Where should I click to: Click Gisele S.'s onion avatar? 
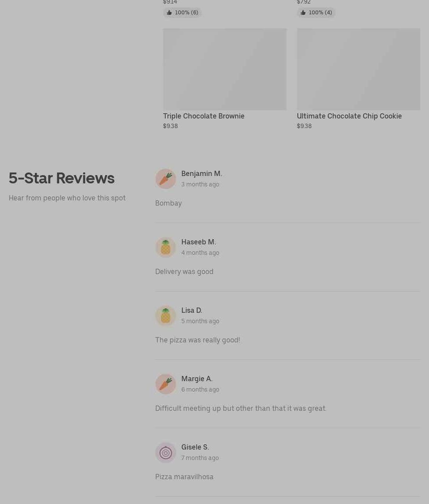[x=166, y=453]
